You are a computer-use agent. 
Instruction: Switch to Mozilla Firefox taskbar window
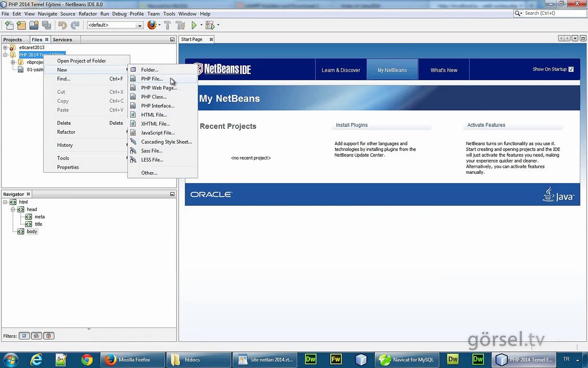point(133,360)
